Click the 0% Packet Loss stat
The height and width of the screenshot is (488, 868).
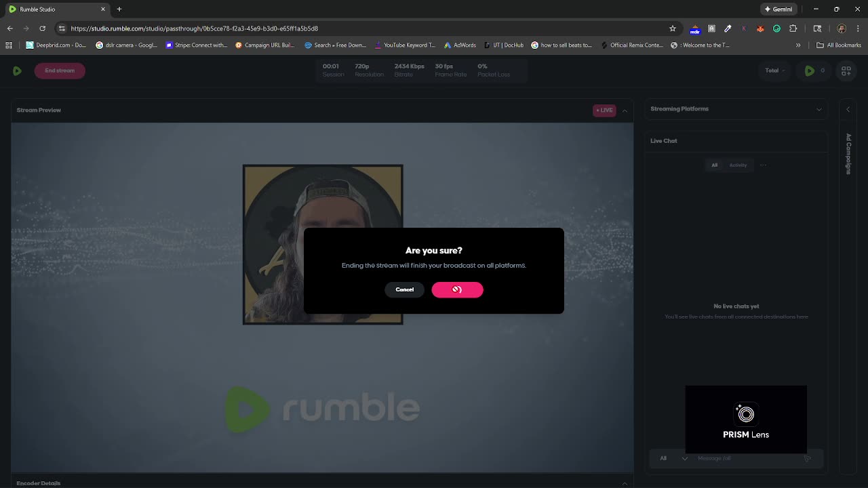coord(494,70)
